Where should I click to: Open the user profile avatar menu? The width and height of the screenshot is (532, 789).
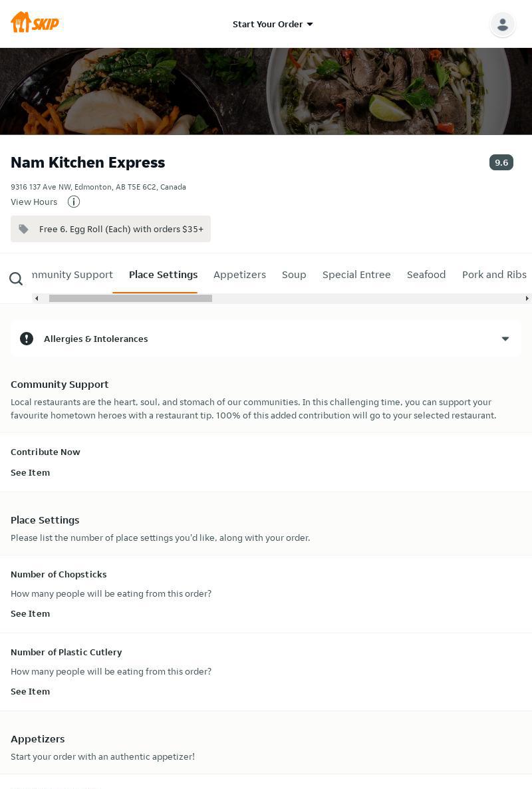pyautogui.click(x=502, y=25)
